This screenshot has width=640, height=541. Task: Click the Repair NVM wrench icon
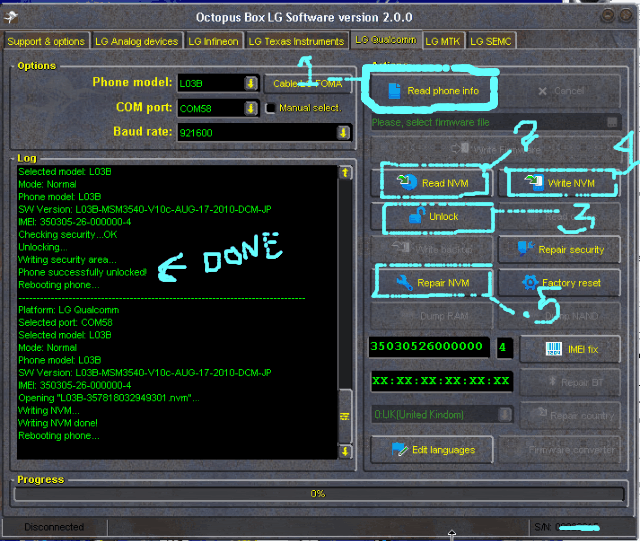404,282
